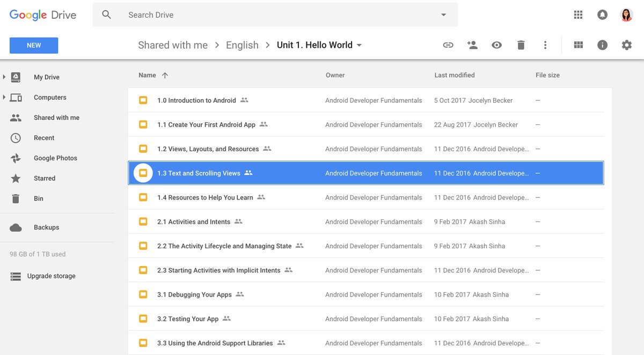Expand the My Drive tree arrow

pyautogui.click(x=4, y=77)
